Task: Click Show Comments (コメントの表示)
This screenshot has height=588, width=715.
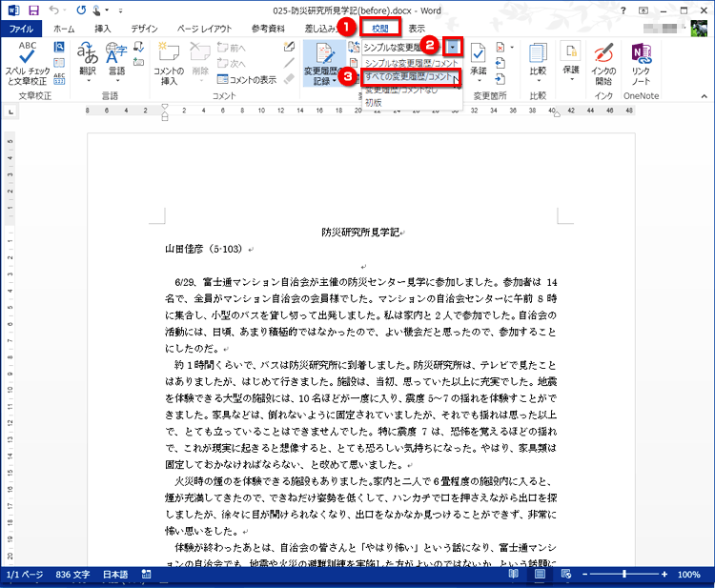Action: point(247,80)
